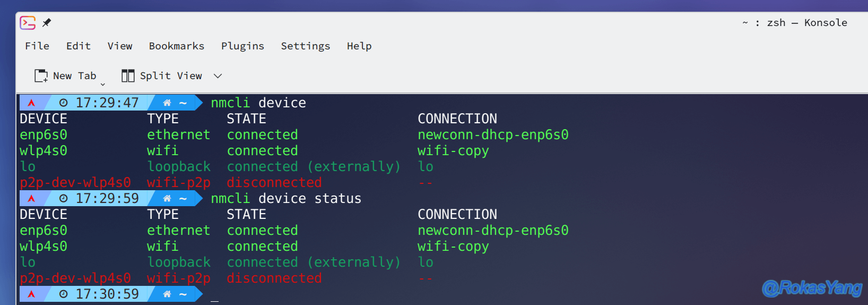Image resolution: width=868 pixels, height=305 pixels.
Task: Click the Arch logo in 17:29:47 prompt
Action: [31, 103]
